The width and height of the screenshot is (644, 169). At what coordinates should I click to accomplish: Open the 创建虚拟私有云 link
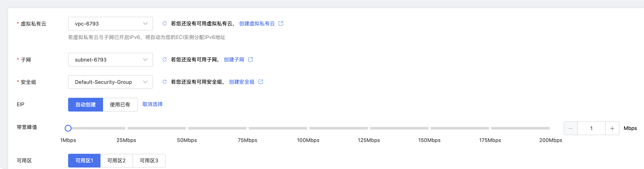[x=257, y=24]
